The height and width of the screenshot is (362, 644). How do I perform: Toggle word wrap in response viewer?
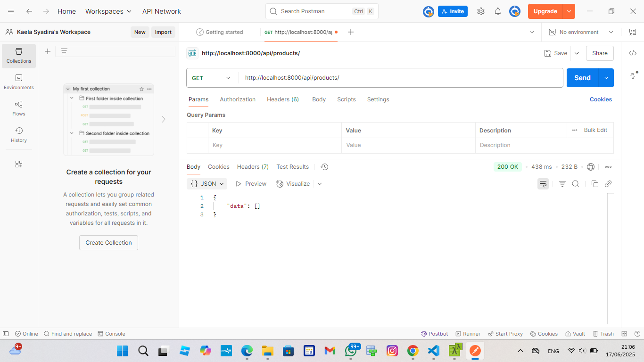543,184
